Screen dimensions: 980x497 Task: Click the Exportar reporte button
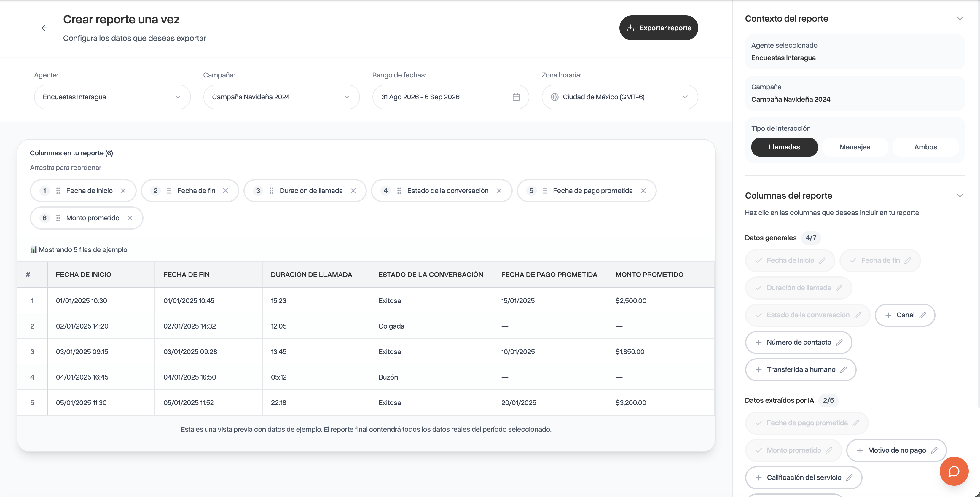[x=659, y=28]
